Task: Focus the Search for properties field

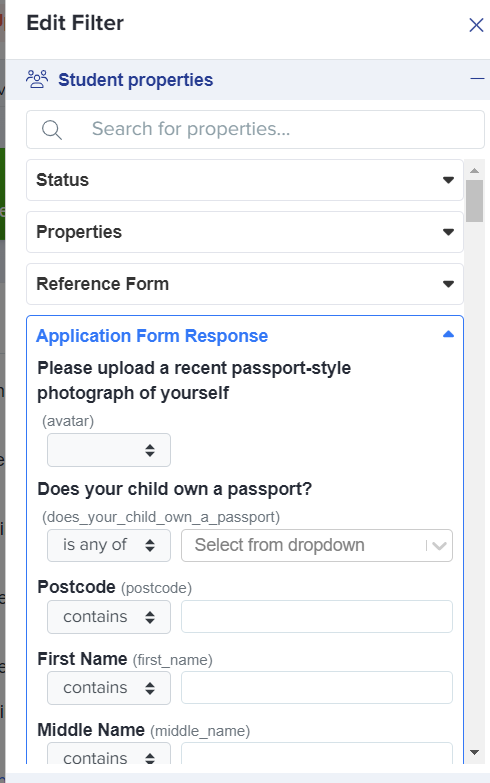Action: pyautogui.click(x=255, y=130)
